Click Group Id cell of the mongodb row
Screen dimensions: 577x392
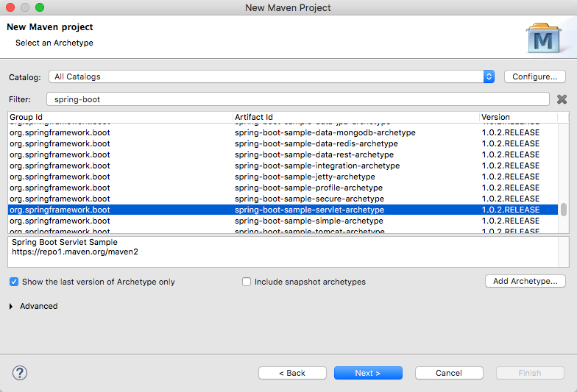(60, 132)
